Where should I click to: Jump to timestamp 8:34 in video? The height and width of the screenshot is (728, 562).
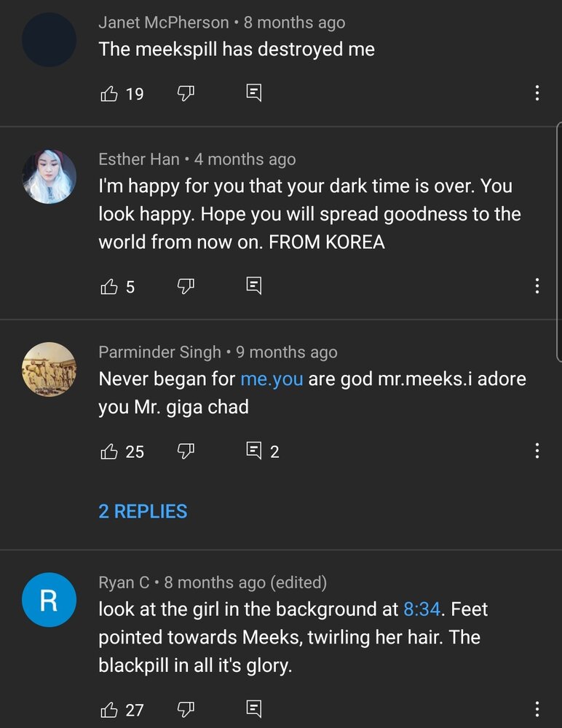coord(421,609)
